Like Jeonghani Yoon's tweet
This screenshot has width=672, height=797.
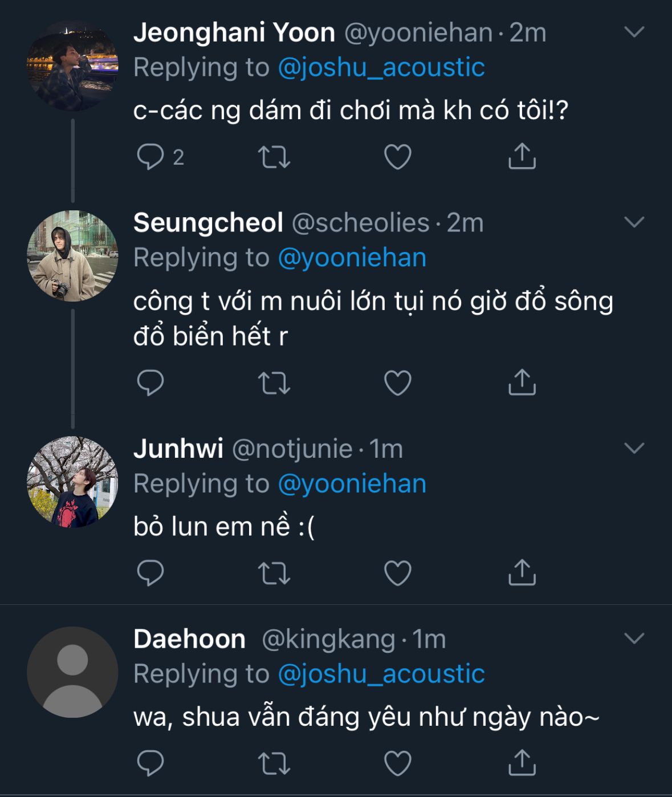point(398,157)
